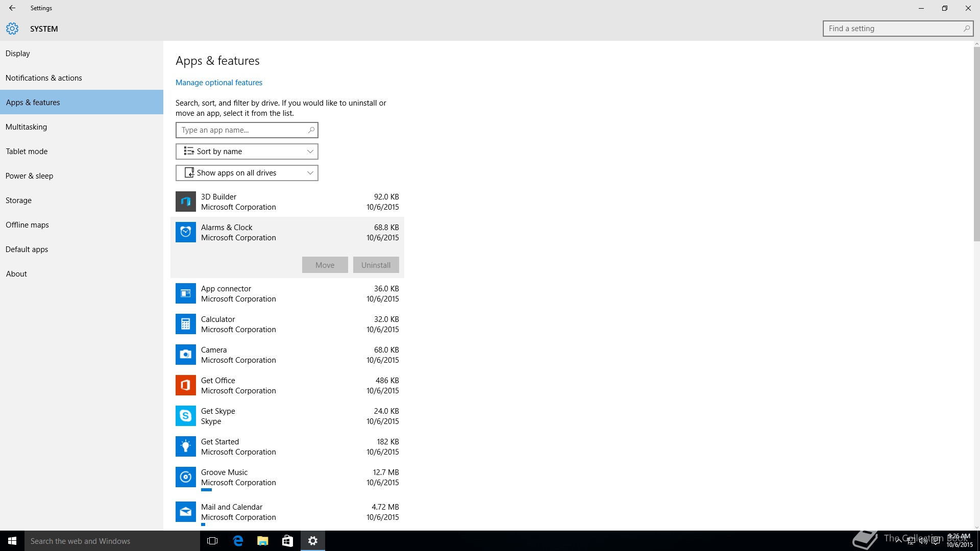Click the Get Office icon
The width and height of the screenshot is (980, 551).
point(186,385)
